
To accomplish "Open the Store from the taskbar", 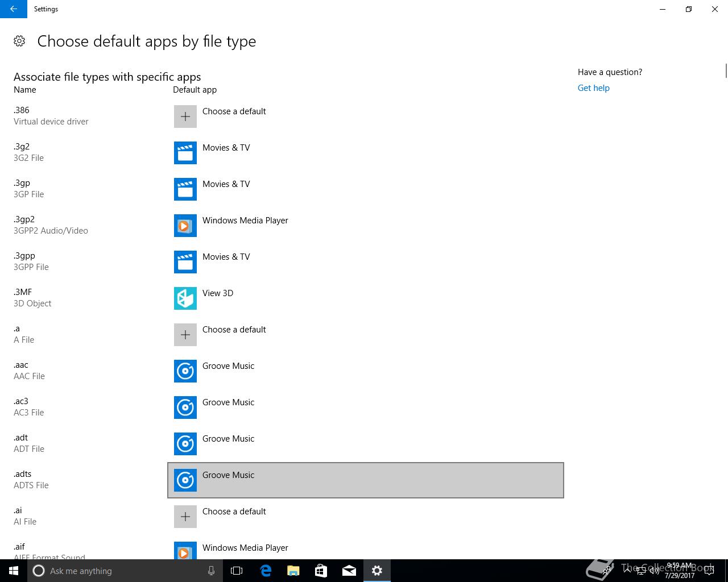I will [321, 571].
